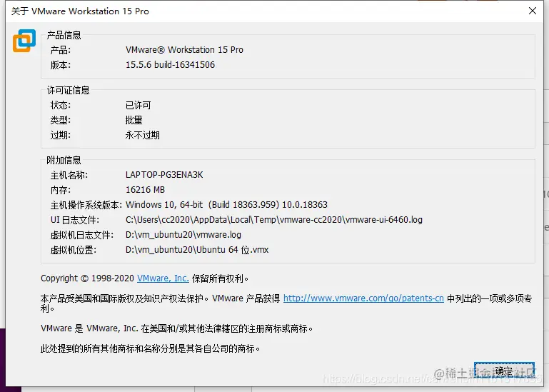
Task: Click product name VMware® Workstation 15 Pro
Action: 184,50
